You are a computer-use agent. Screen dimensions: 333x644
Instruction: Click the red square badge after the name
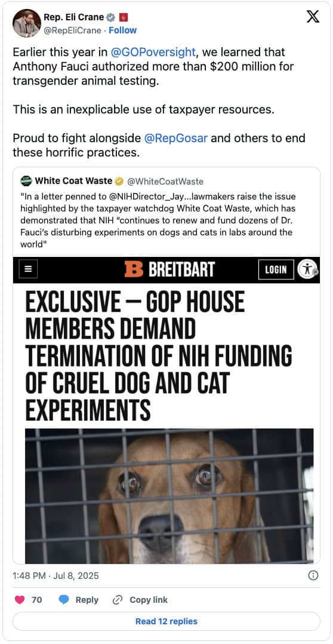[x=123, y=18]
